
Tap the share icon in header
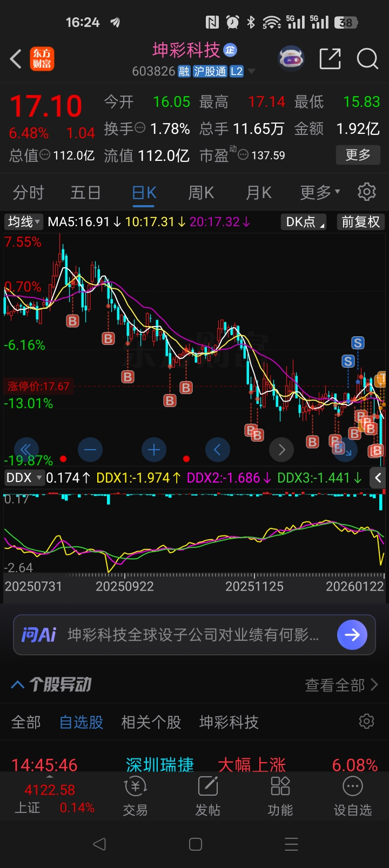(330, 59)
